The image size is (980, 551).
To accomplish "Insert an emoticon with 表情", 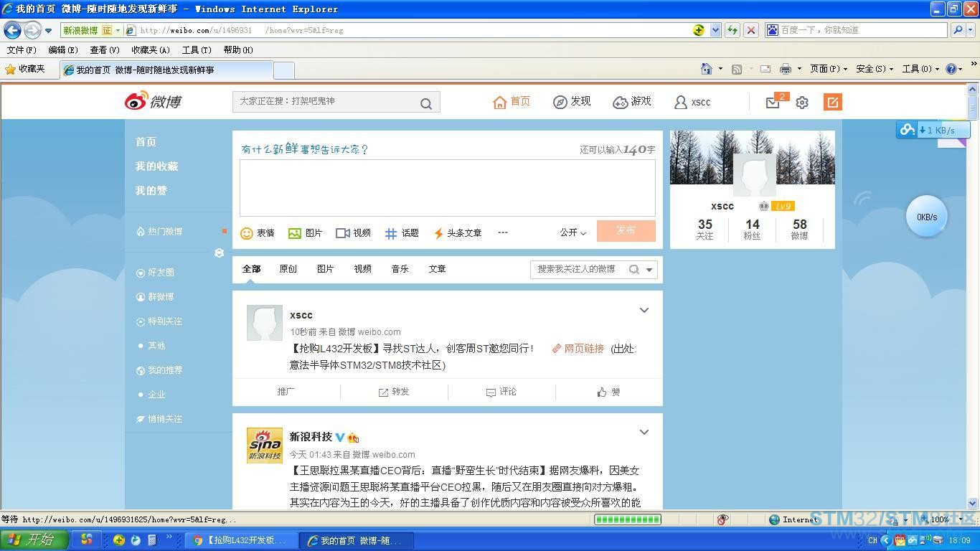I will point(258,233).
